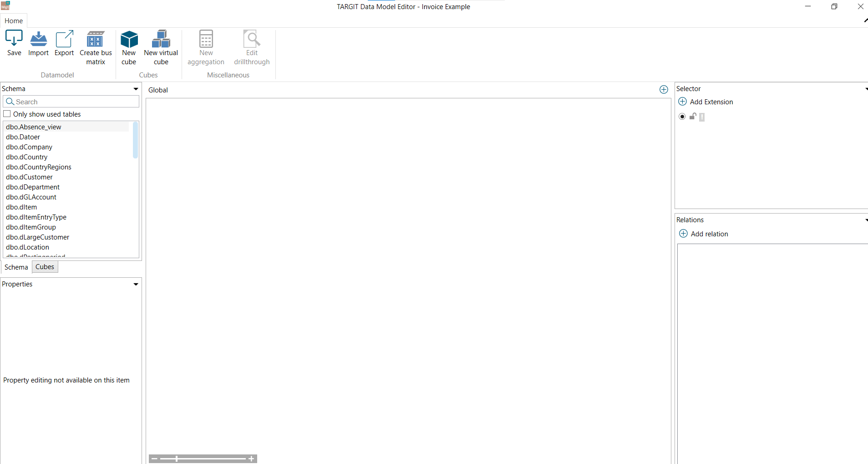The width and height of the screenshot is (868, 464).
Task: Close the TARGIT Data Model Editor
Action: coord(860,6)
